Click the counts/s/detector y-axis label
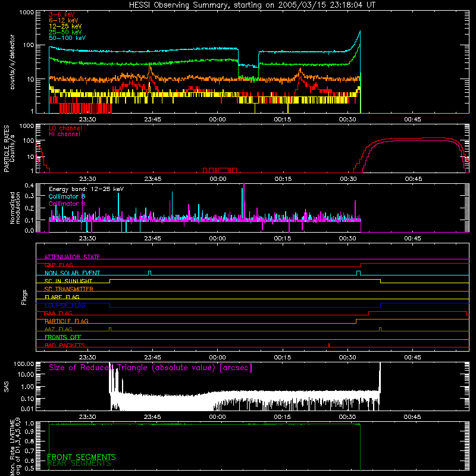The height and width of the screenshot is (476, 476). pyautogui.click(x=12, y=62)
